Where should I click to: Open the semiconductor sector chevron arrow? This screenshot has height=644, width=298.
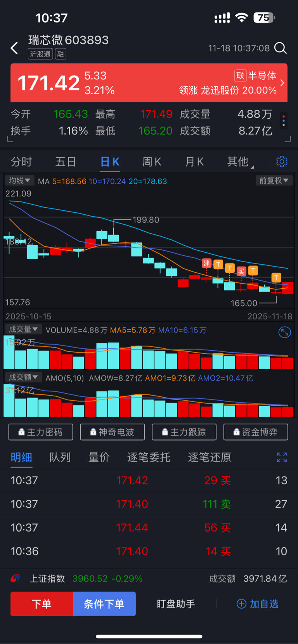tap(282, 83)
